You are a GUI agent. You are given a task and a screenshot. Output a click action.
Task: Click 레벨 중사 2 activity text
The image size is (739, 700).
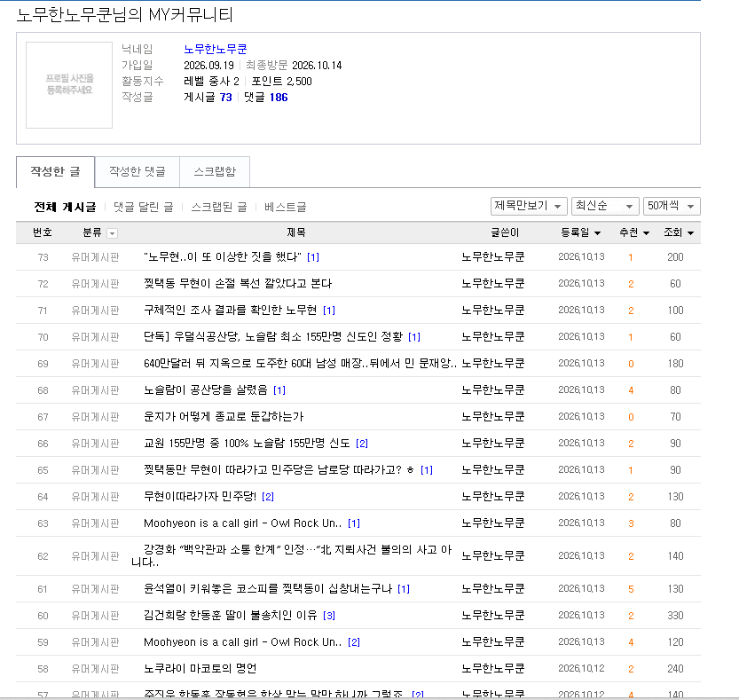click(211, 81)
